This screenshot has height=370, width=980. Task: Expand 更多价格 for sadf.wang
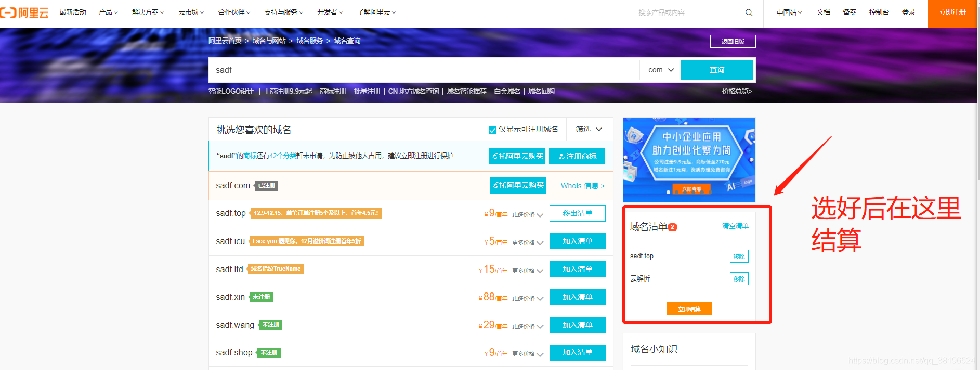click(527, 326)
